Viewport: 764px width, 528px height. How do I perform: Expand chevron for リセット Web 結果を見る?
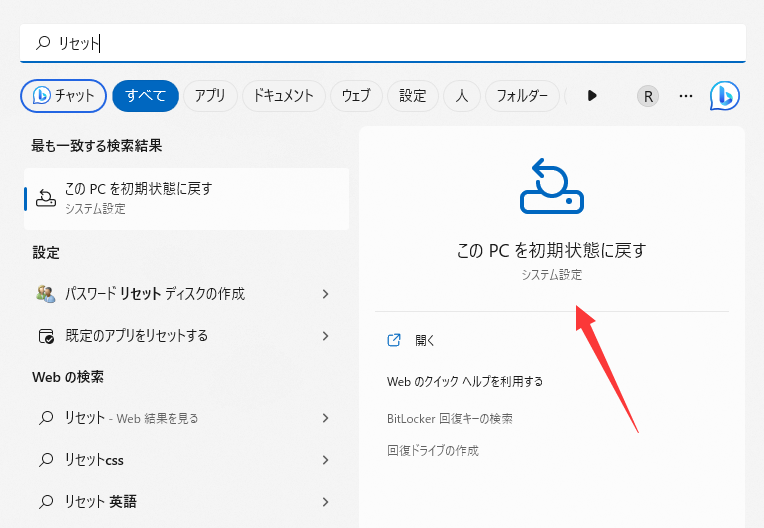tap(325, 418)
